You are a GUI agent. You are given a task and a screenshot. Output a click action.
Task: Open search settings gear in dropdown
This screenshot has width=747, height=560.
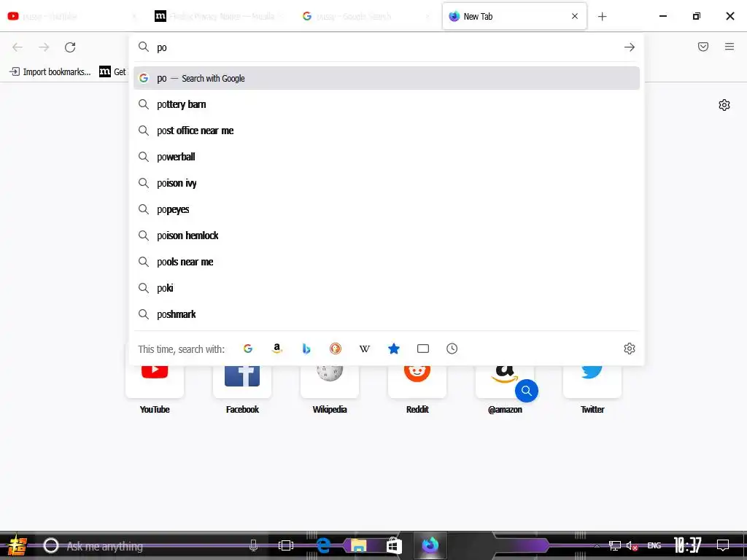point(630,349)
